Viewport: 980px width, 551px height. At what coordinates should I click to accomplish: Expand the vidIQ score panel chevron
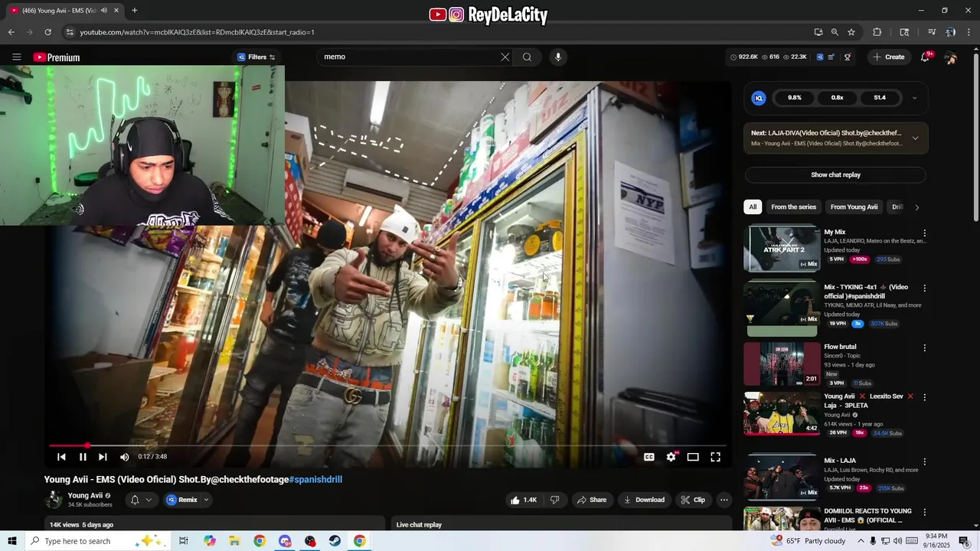coord(914,98)
